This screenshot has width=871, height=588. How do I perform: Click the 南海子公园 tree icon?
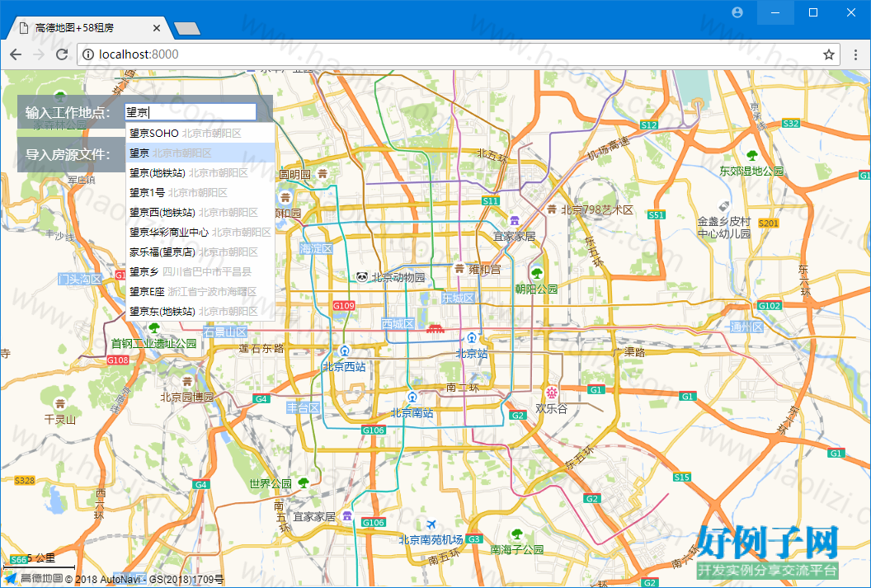517,534
